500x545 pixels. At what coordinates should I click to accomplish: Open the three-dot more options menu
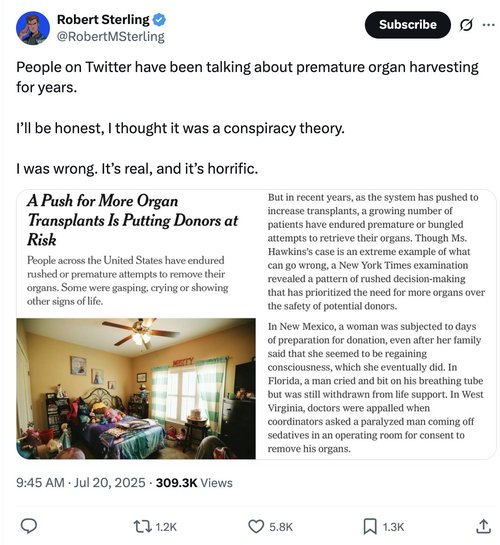489,25
